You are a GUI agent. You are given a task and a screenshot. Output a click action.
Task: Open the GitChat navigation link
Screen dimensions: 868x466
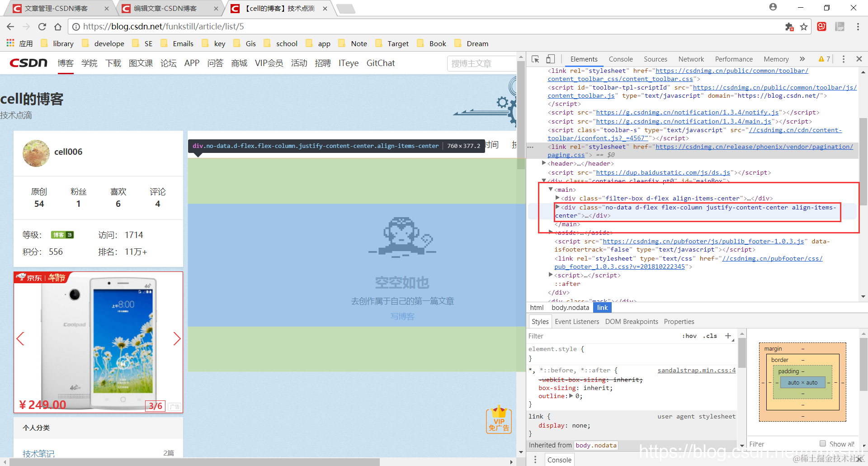tap(381, 63)
